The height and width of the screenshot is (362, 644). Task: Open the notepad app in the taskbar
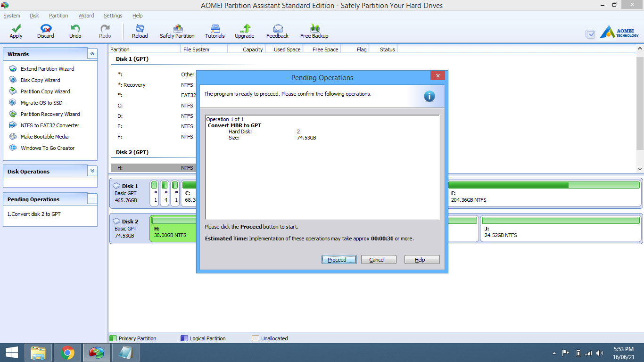[x=126, y=353]
